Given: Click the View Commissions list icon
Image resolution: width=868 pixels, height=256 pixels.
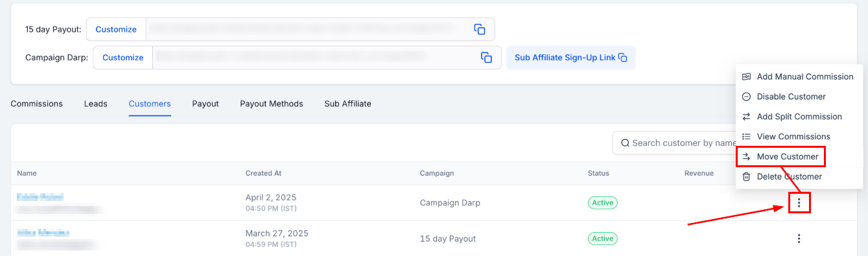Looking at the screenshot, I should 746,137.
